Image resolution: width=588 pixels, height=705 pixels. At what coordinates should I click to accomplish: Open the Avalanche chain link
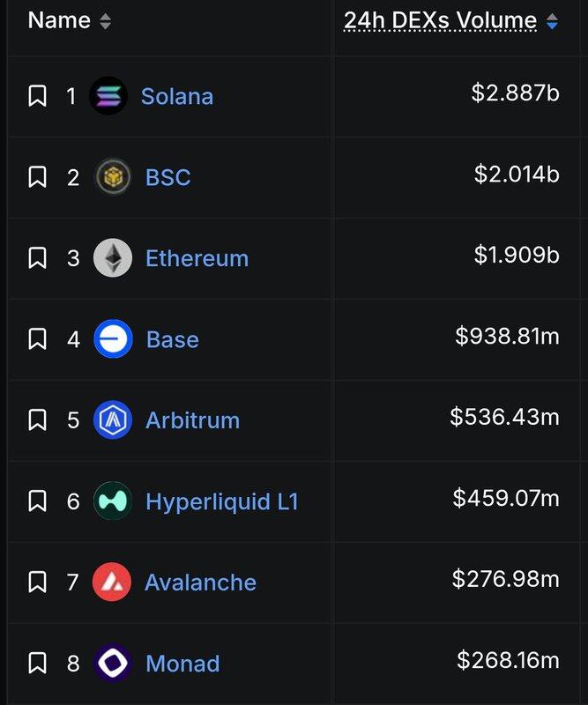[200, 583]
